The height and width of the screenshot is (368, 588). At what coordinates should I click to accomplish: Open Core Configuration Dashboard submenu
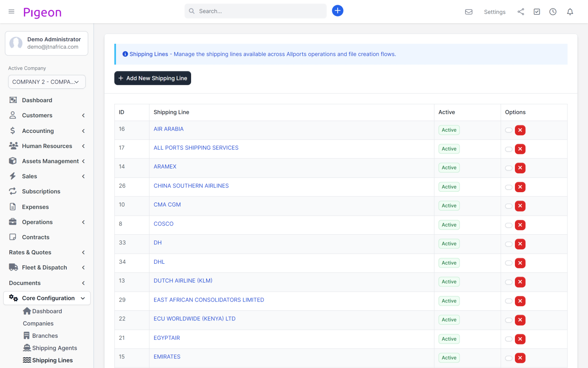coord(42,311)
